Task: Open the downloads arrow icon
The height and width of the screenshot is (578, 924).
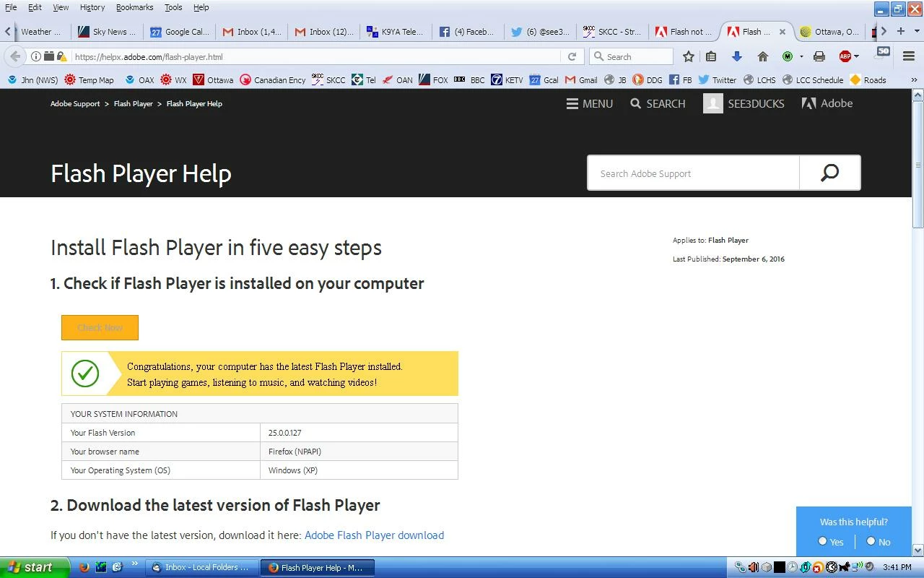Action: click(736, 56)
